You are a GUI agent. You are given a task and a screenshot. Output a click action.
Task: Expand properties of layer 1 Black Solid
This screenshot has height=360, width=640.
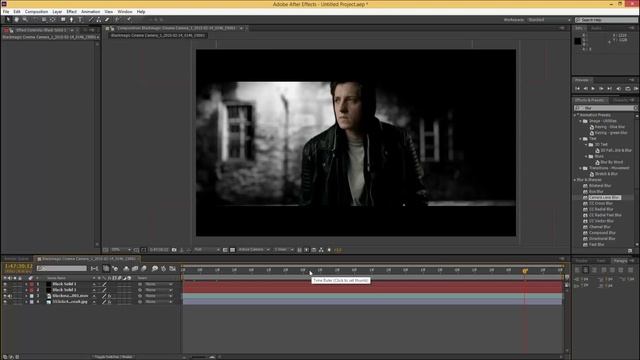click(x=26, y=284)
